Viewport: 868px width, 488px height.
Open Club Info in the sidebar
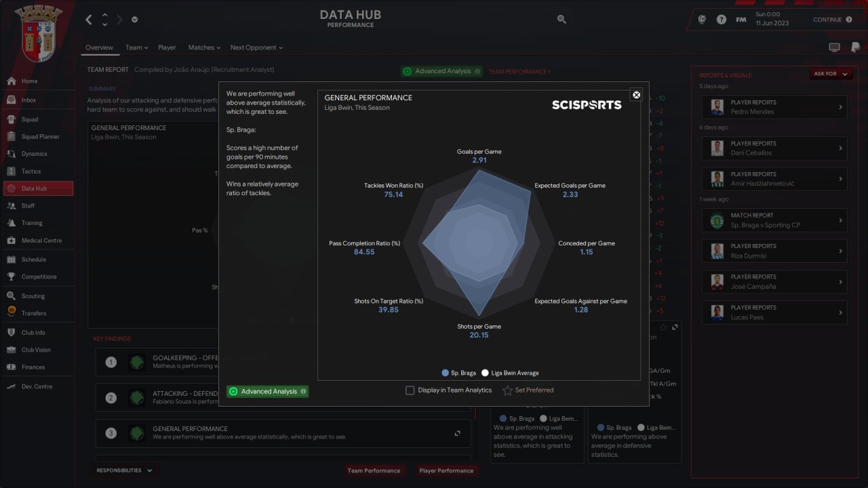tap(37, 333)
